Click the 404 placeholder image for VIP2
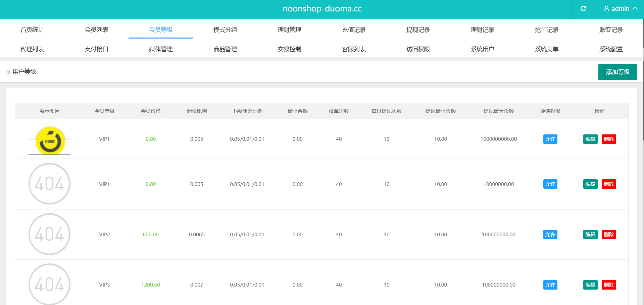Viewport: 644px width, 305px height. 50,234
